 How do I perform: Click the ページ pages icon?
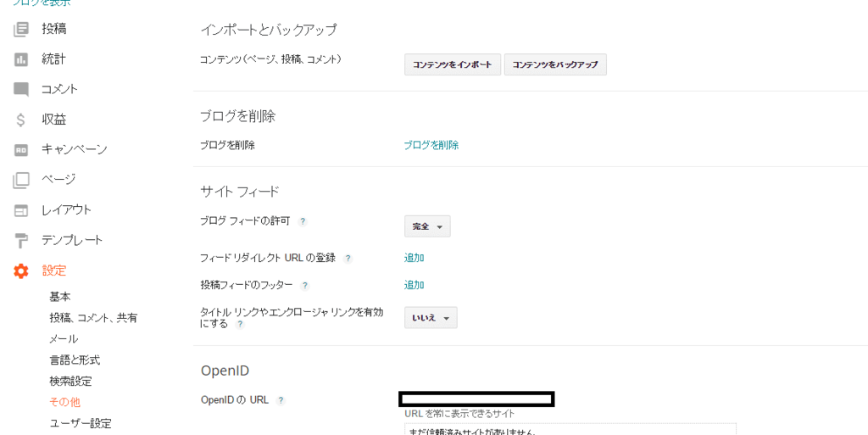pos(20,180)
